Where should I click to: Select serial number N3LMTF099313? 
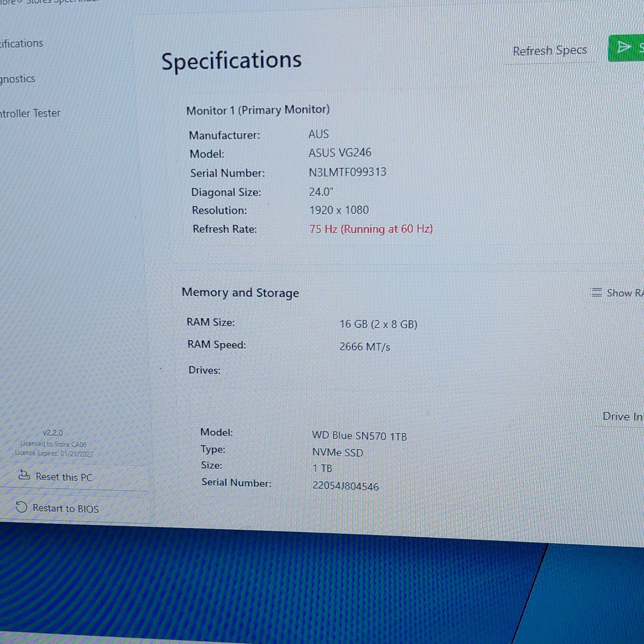point(348,172)
